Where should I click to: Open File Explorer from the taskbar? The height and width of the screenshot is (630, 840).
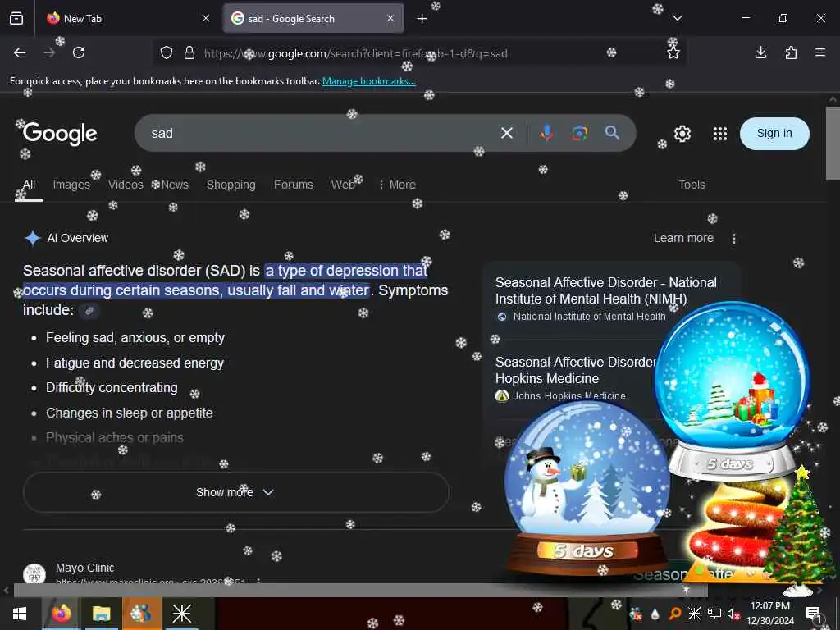101,614
